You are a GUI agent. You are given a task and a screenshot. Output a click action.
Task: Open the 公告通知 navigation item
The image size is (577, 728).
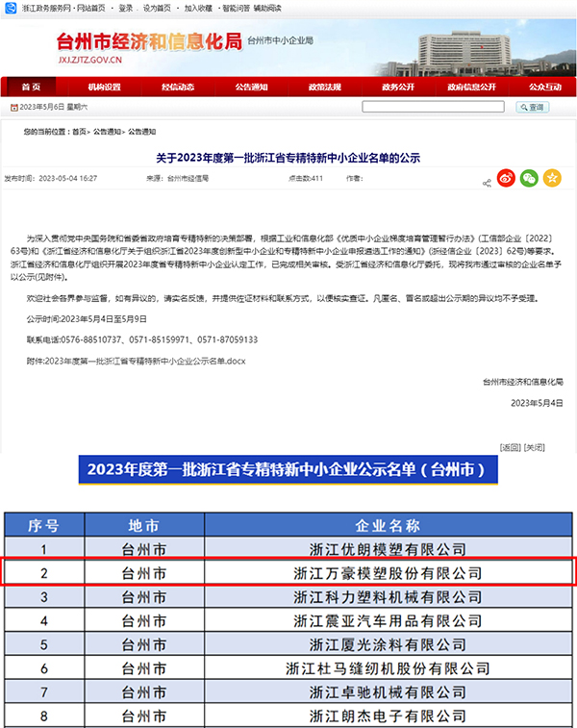coord(251,87)
